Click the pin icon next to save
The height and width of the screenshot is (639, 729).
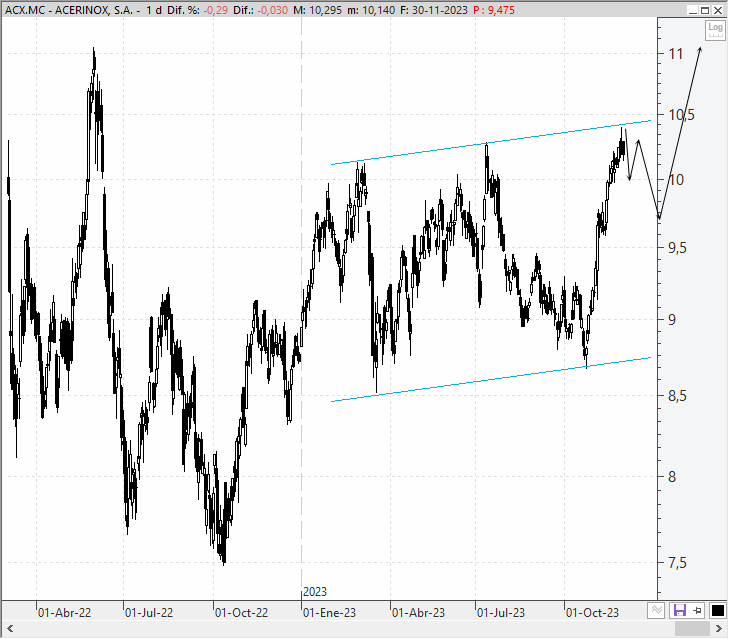tap(698, 610)
